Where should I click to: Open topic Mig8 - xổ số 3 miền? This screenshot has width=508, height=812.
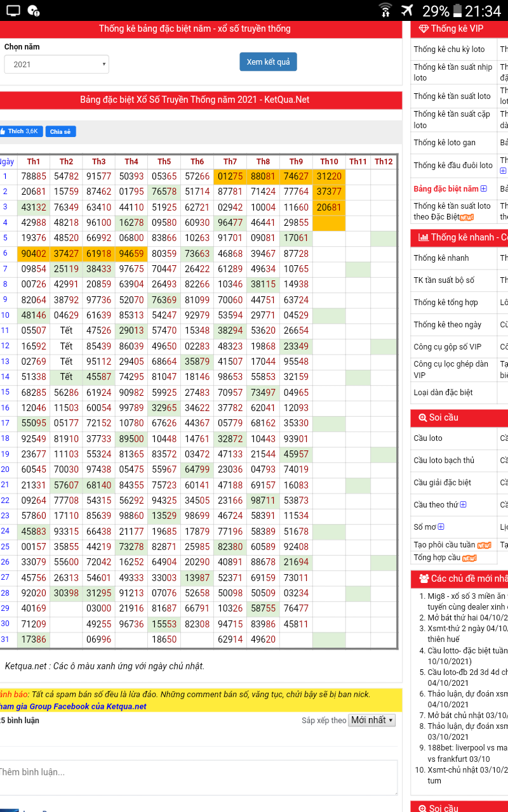[x=467, y=601]
